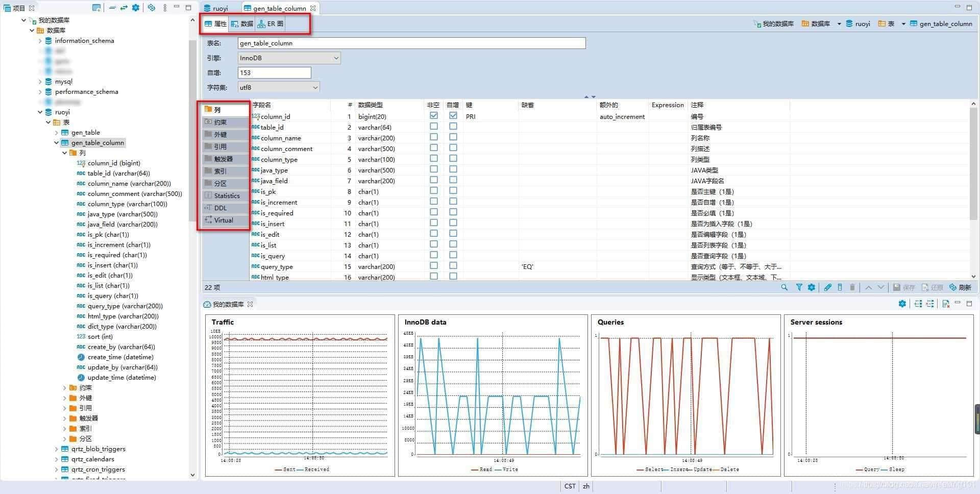Click the move-up arrow in column toolbar
Screen dimensions: 980x494
(x=868, y=287)
